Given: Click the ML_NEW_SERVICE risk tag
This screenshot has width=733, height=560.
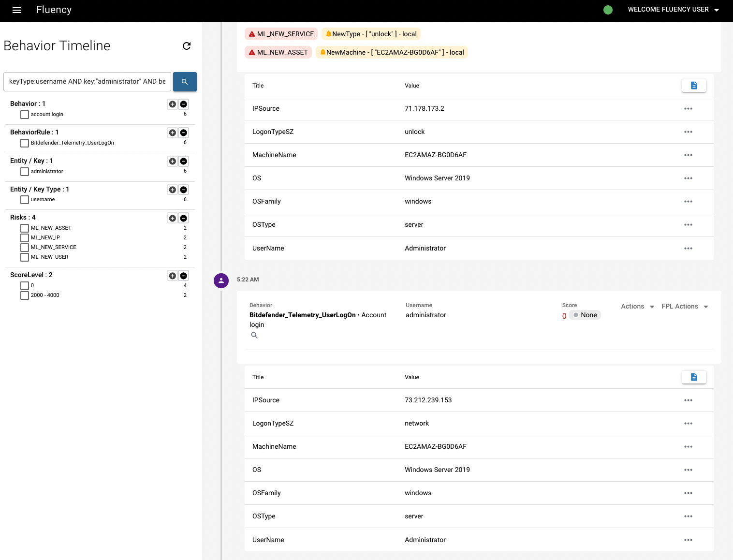Looking at the screenshot, I should 281,34.
